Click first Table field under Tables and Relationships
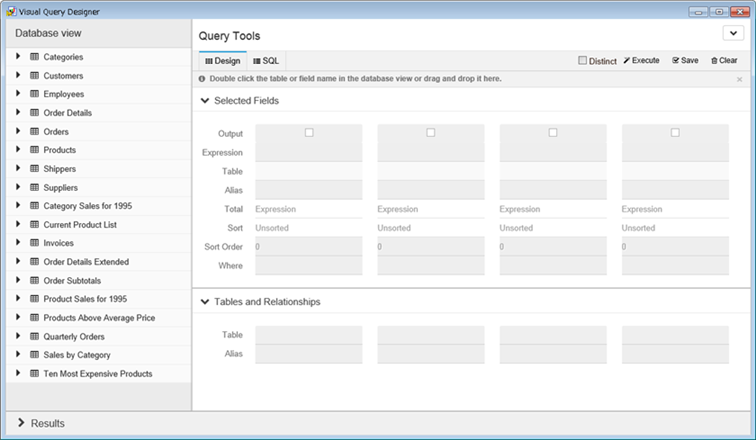Screen dimensions: 756x440 coord(309,335)
